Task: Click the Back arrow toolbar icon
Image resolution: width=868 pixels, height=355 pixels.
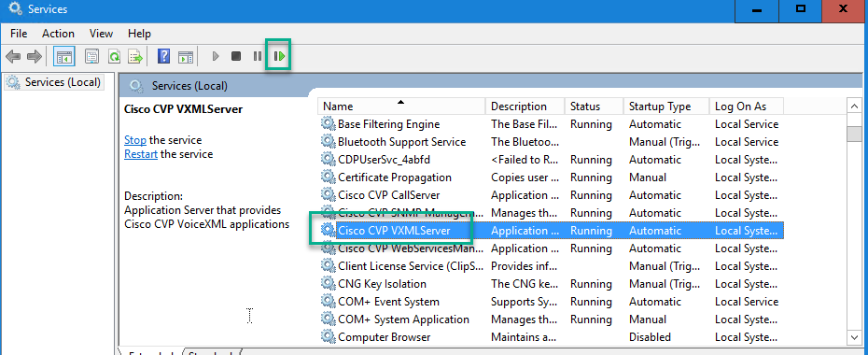Action: click(13, 56)
